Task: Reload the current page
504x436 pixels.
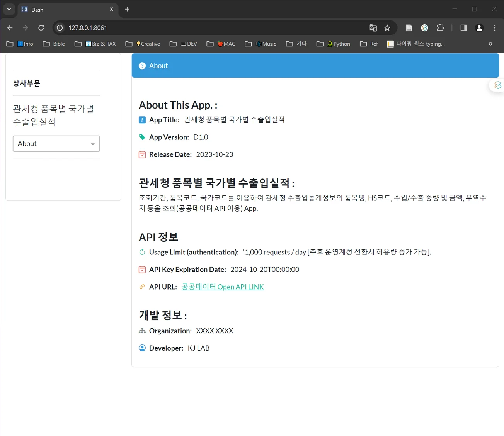Action: [x=41, y=28]
